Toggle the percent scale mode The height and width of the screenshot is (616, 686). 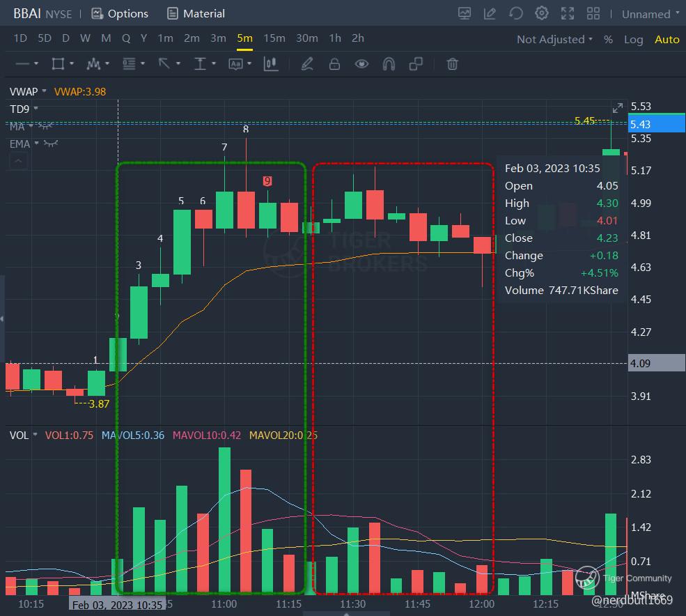click(608, 40)
